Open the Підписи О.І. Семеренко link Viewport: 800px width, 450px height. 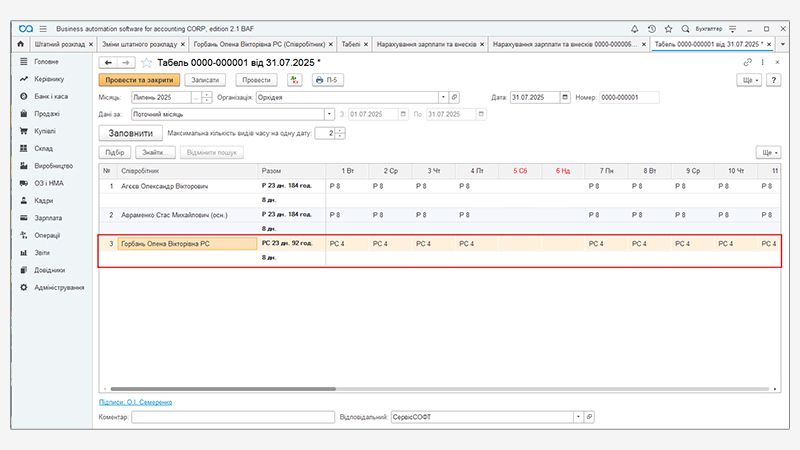point(135,401)
